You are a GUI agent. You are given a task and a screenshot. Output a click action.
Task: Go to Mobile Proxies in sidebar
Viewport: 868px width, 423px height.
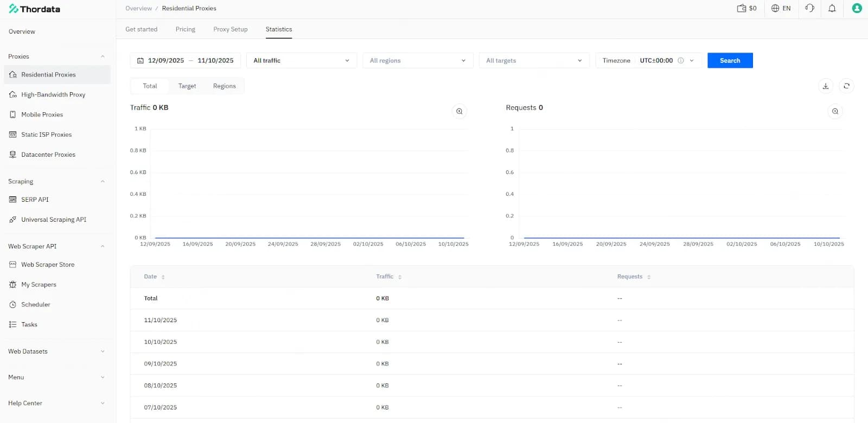pyautogui.click(x=42, y=114)
